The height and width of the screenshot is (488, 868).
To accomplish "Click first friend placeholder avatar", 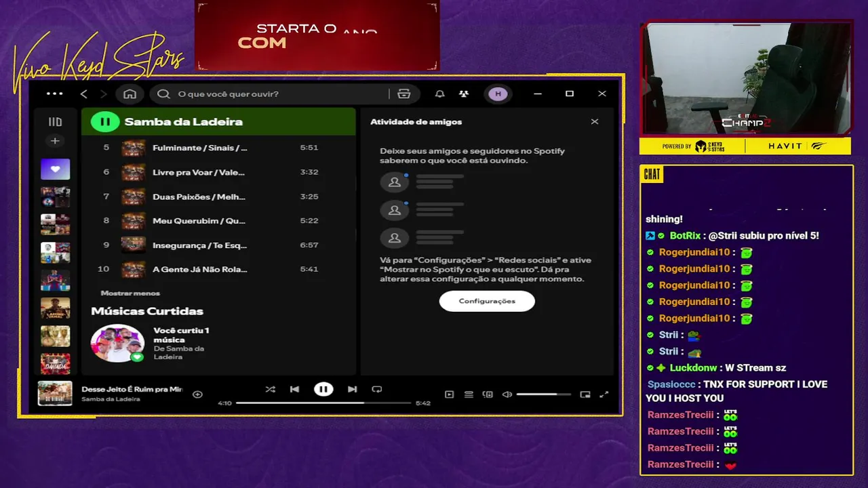I will pyautogui.click(x=395, y=182).
